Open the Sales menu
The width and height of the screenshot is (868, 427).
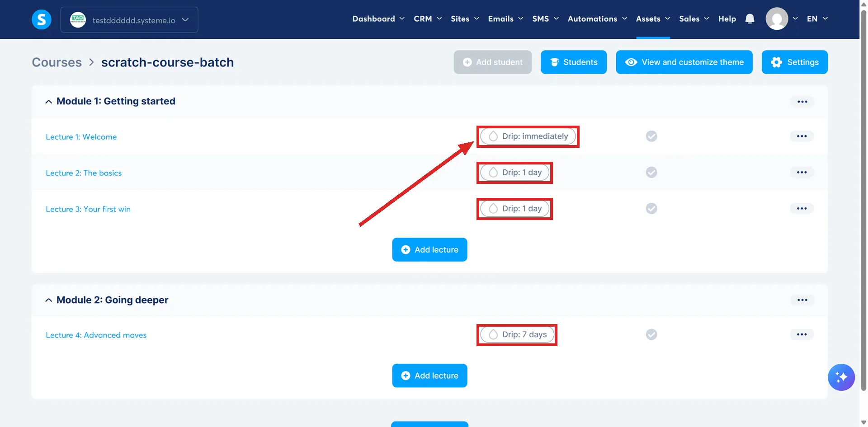[x=694, y=19]
